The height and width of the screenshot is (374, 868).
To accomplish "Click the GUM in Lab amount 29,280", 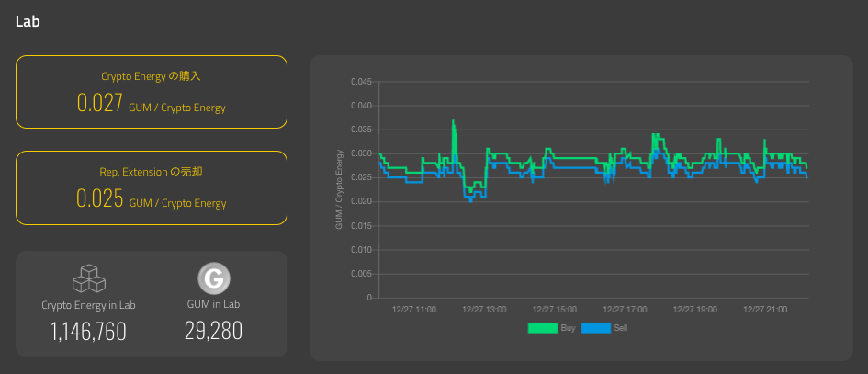I will point(214,331).
